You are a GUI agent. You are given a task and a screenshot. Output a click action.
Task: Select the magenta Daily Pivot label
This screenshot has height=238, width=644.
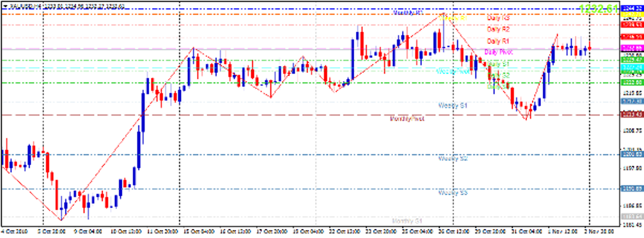[499, 52]
